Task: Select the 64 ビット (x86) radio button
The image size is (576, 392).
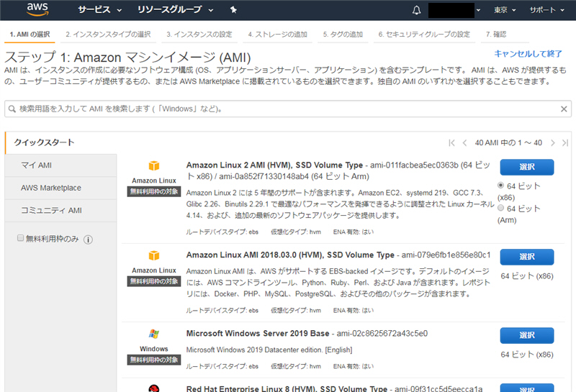Action: (500, 186)
